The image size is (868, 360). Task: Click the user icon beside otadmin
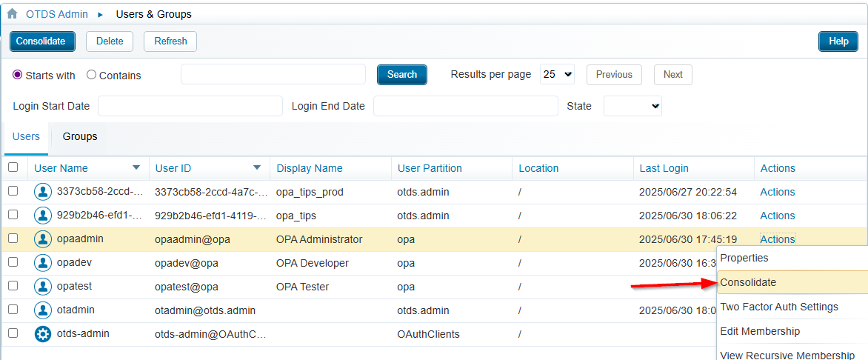(x=43, y=310)
